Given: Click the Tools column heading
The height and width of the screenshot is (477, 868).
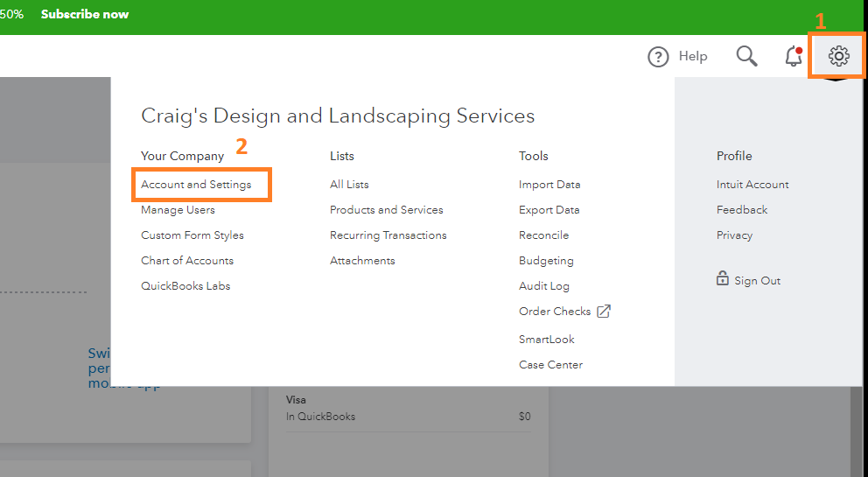Looking at the screenshot, I should click(x=533, y=157).
